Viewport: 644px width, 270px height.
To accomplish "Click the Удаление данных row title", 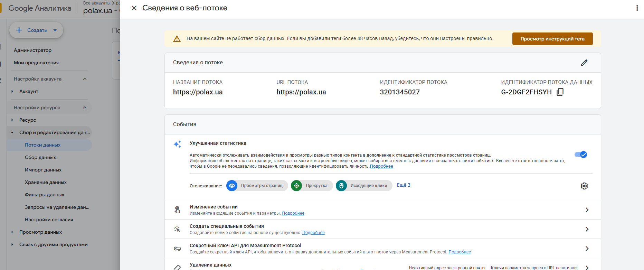I will tap(211, 265).
